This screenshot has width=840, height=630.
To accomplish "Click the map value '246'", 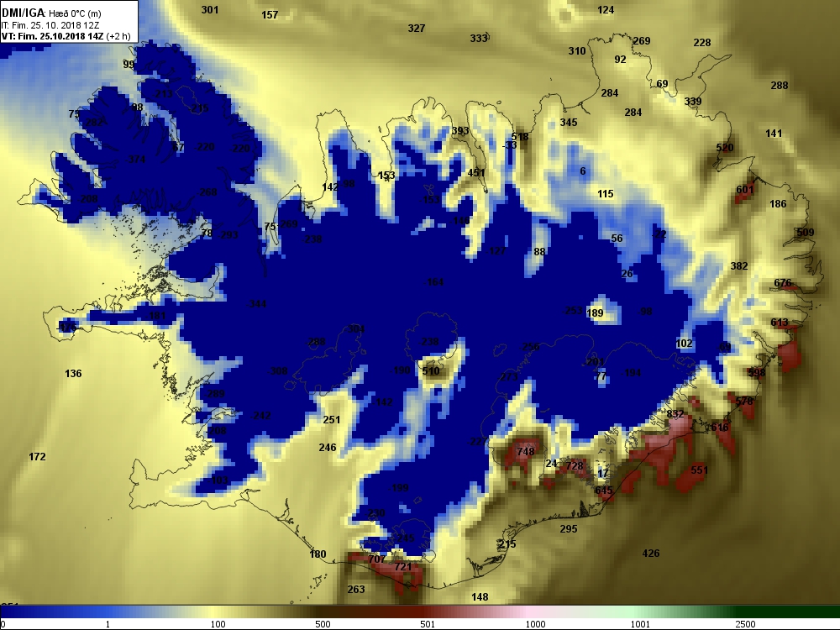I will [328, 447].
